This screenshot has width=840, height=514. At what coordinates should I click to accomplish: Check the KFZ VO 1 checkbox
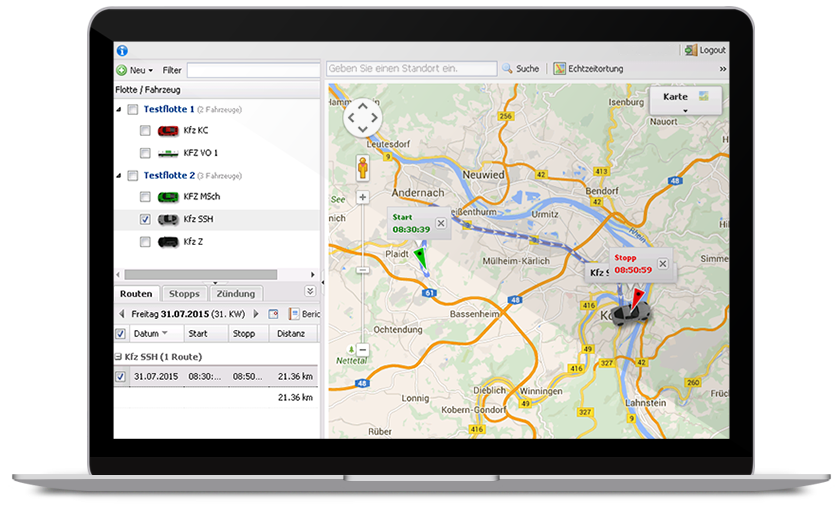(x=145, y=153)
